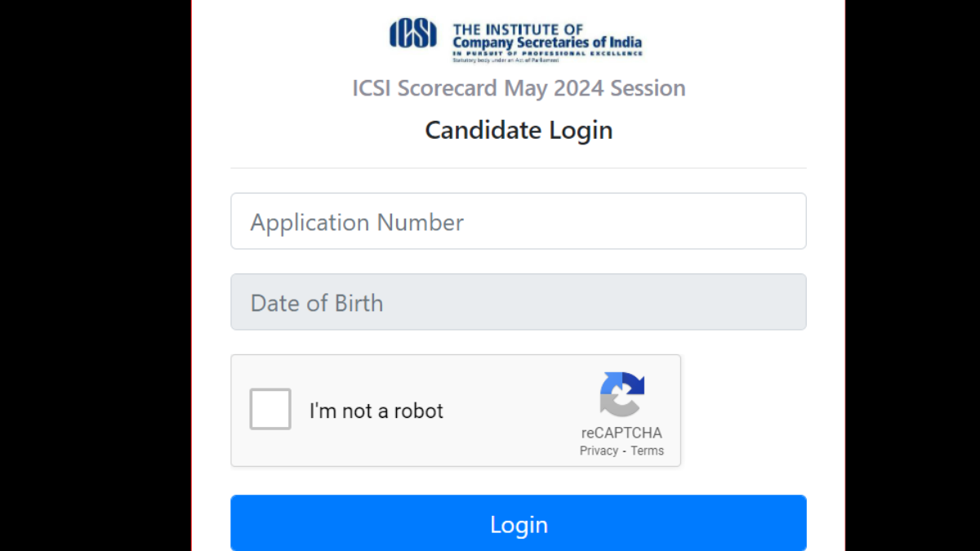The width and height of the screenshot is (980, 551).
Task: Tick the empty reCAPTCHA verification box
Action: 269,409
